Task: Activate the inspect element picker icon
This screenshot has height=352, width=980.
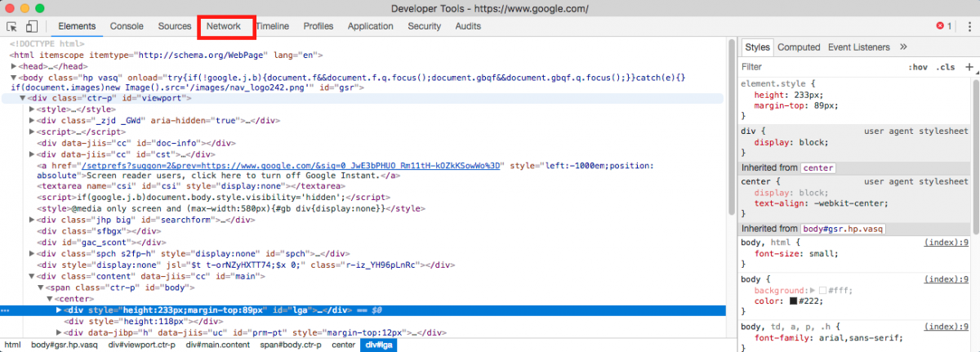Action: pyautogui.click(x=12, y=26)
